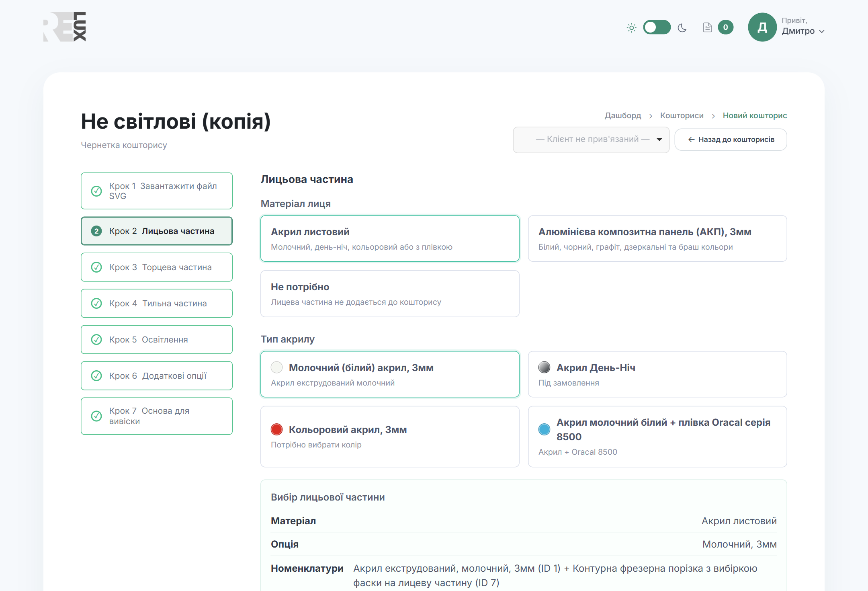Viewport: 868px width, 591px height.
Task: Click the white milky acrylic swatch
Action: pyautogui.click(x=276, y=367)
